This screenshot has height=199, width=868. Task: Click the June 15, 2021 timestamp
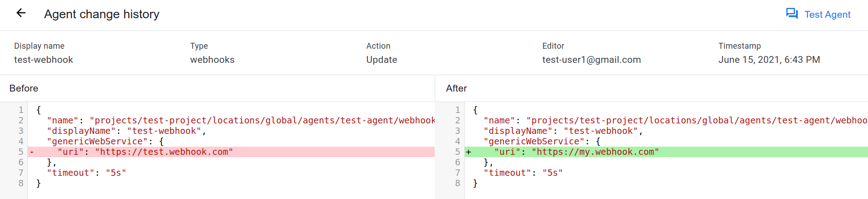pos(769,60)
